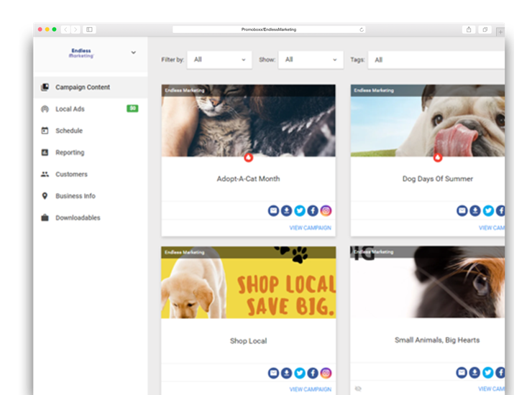Click the Business Info location pin icon

[x=45, y=195]
